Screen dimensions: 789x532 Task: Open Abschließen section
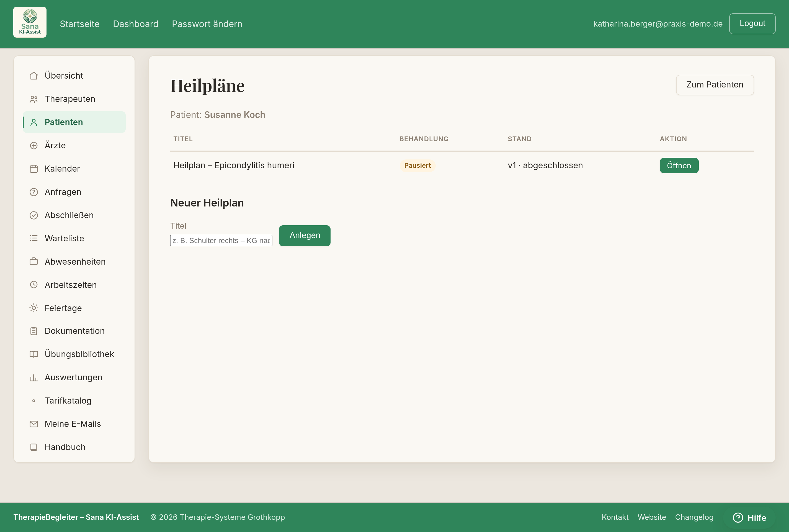74,215
